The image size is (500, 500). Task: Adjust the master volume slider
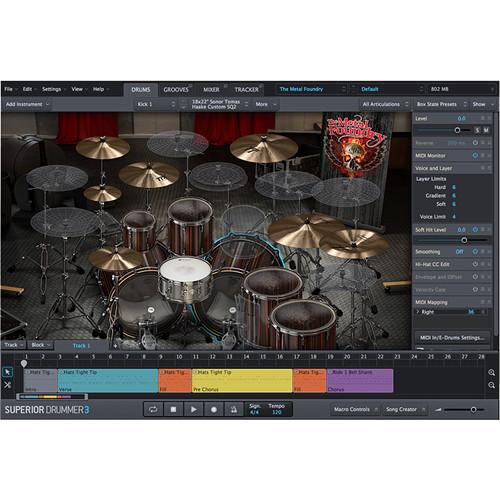coord(473,410)
